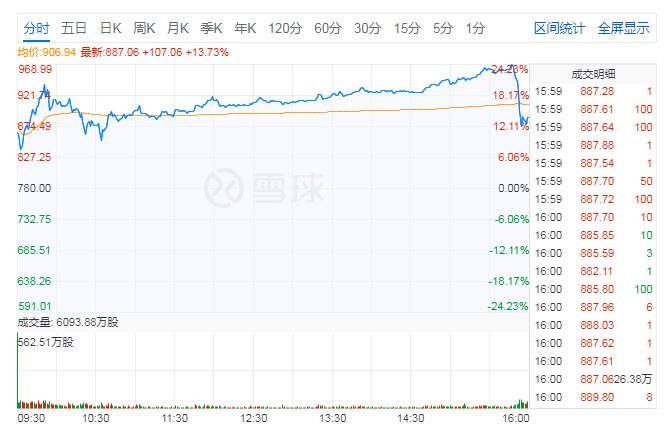Choose the 1分 chart interval
The image size is (671, 438).
point(476,28)
